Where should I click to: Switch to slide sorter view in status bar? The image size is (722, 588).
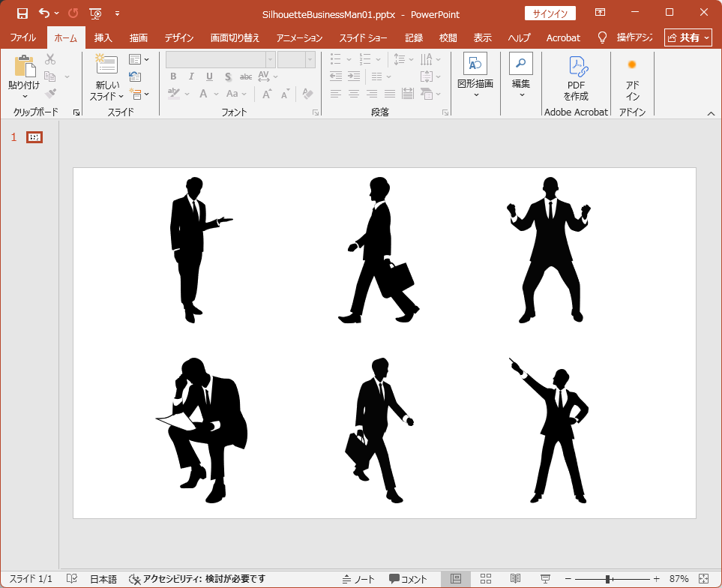(x=485, y=579)
